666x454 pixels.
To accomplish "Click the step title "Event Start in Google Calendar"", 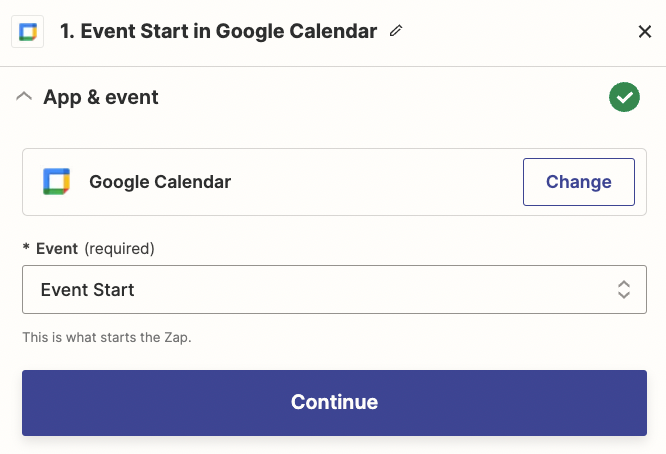I will 228,31.
